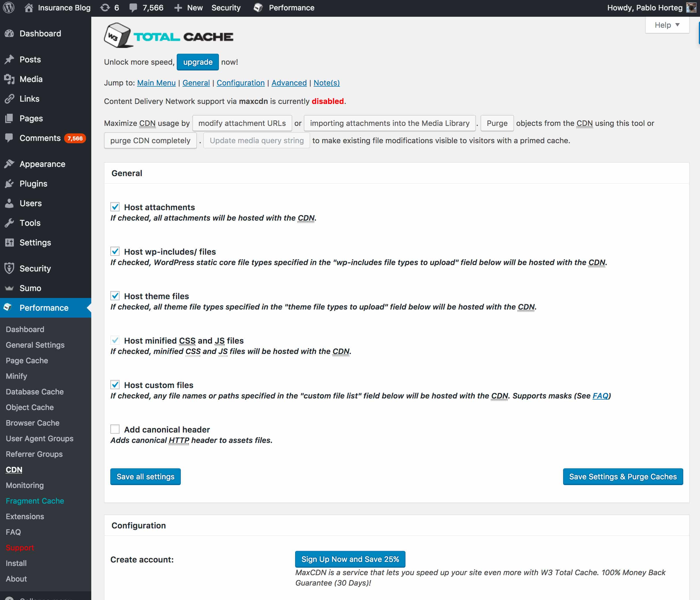The image size is (700, 600).
Task: Jump to Advanced link
Action: (x=289, y=83)
